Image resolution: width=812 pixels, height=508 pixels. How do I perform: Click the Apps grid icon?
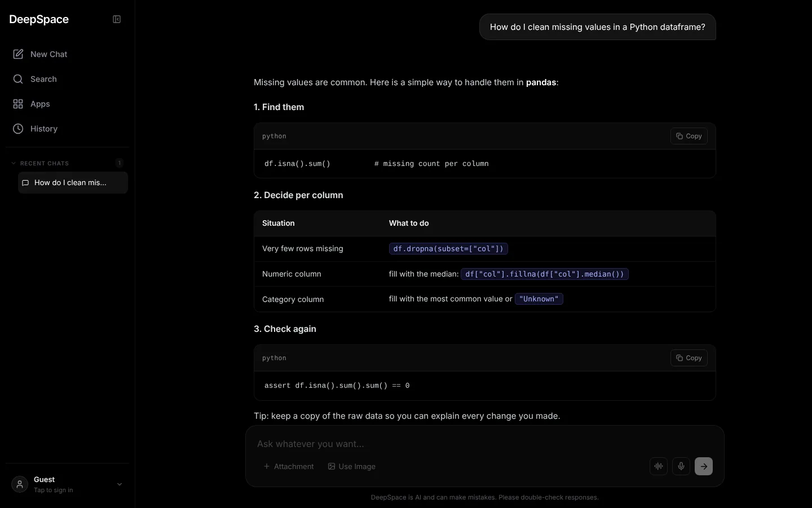point(18,104)
